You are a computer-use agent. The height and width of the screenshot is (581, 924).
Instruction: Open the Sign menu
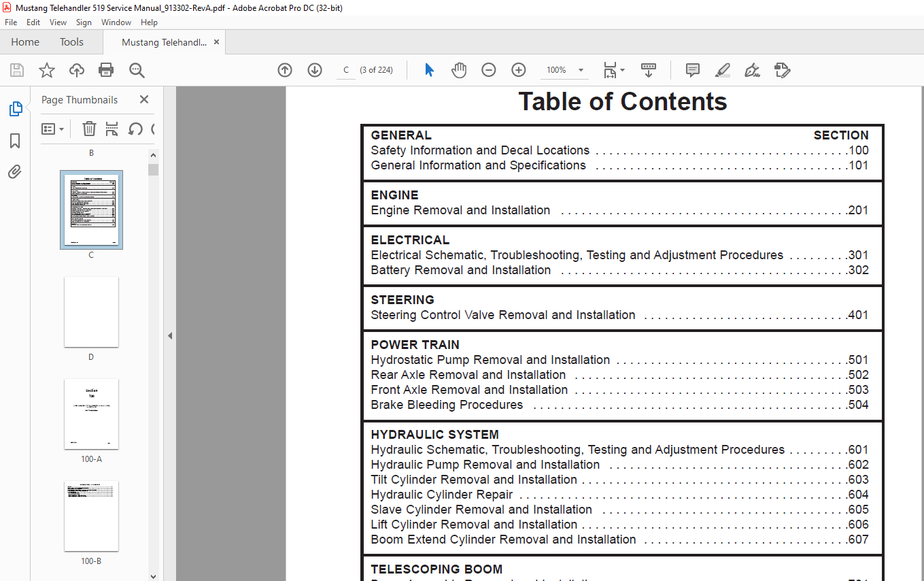click(84, 22)
